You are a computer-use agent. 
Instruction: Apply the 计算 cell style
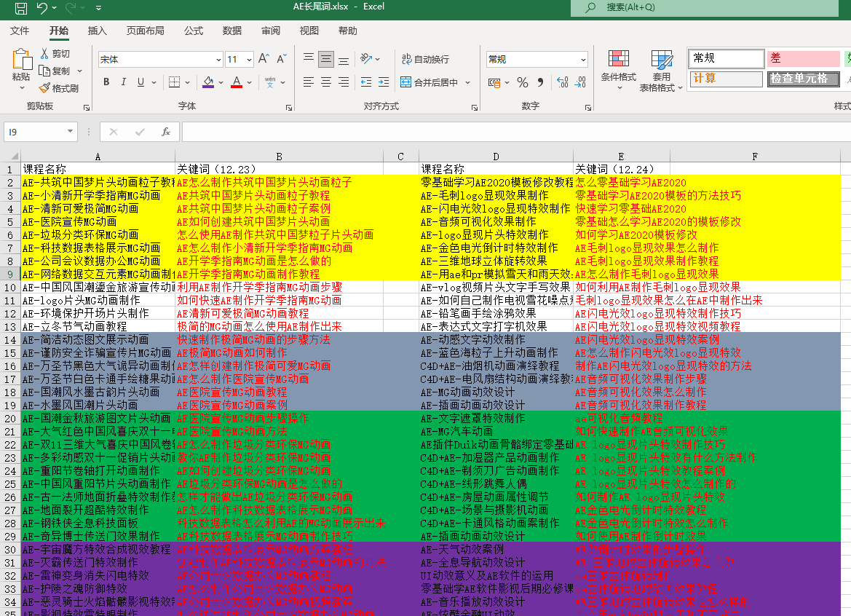pyautogui.click(x=727, y=79)
